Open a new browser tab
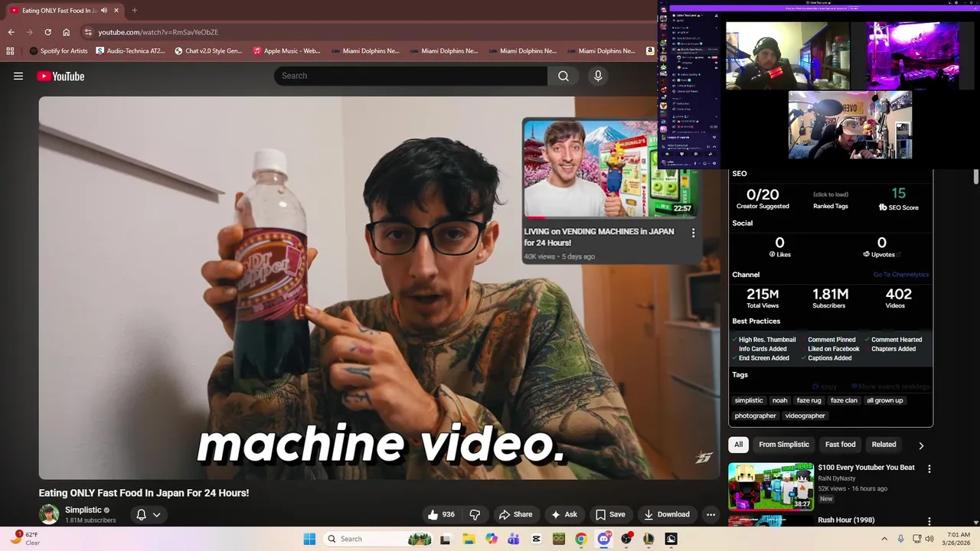980x551 pixels. [134, 10]
